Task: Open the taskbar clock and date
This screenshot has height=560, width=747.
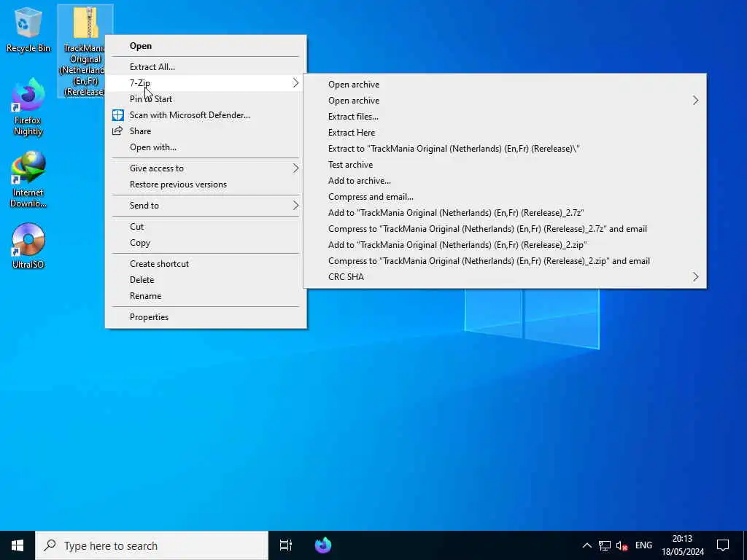Action: click(682, 545)
